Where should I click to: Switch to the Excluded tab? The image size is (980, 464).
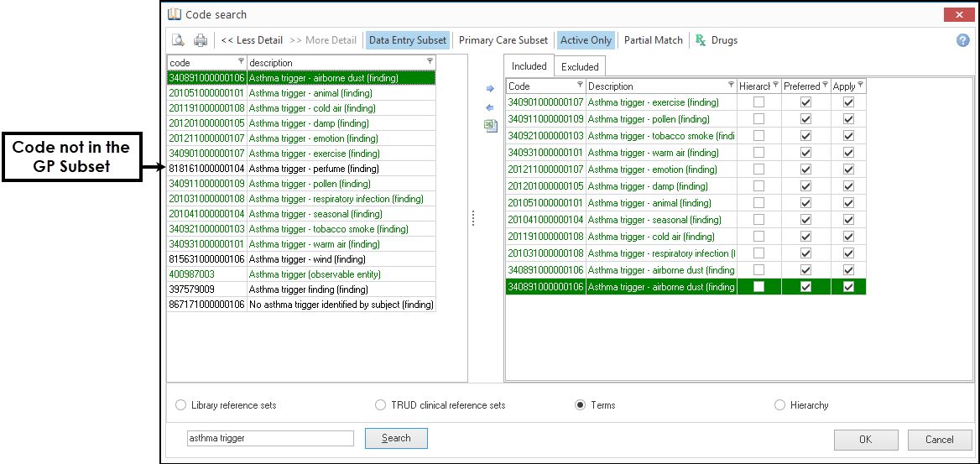click(x=580, y=67)
